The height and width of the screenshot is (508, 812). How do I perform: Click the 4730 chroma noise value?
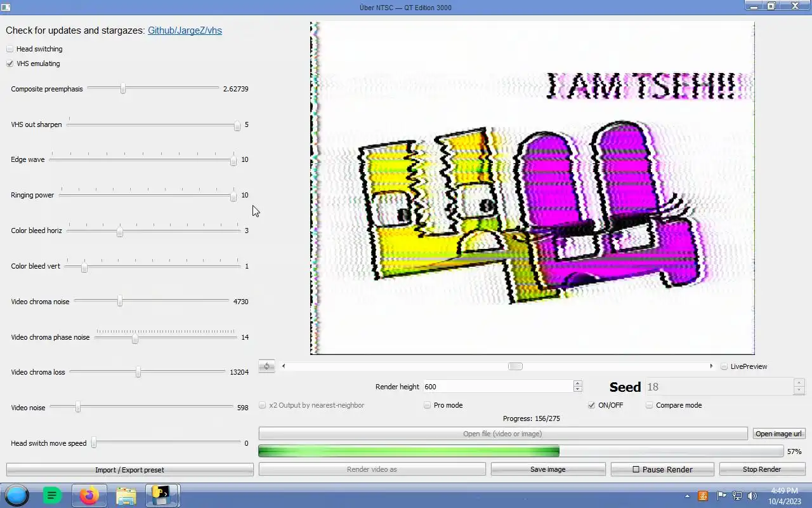(241, 302)
